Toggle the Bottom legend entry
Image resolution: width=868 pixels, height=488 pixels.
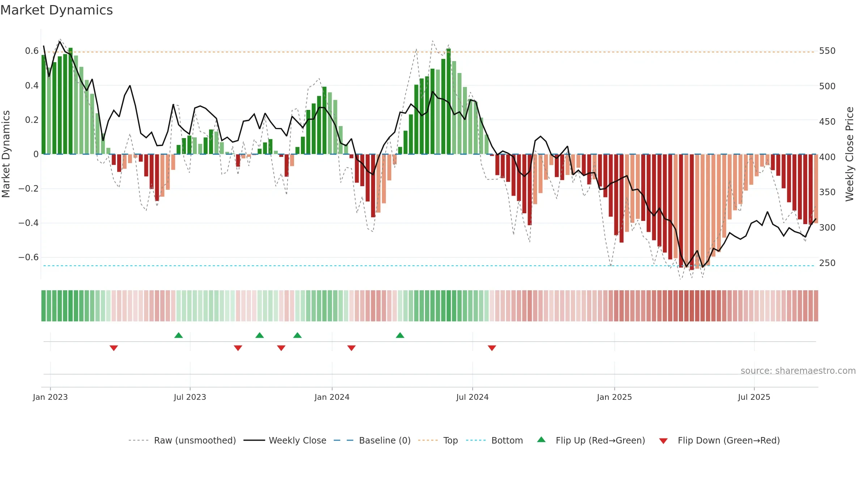pyautogui.click(x=494, y=440)
